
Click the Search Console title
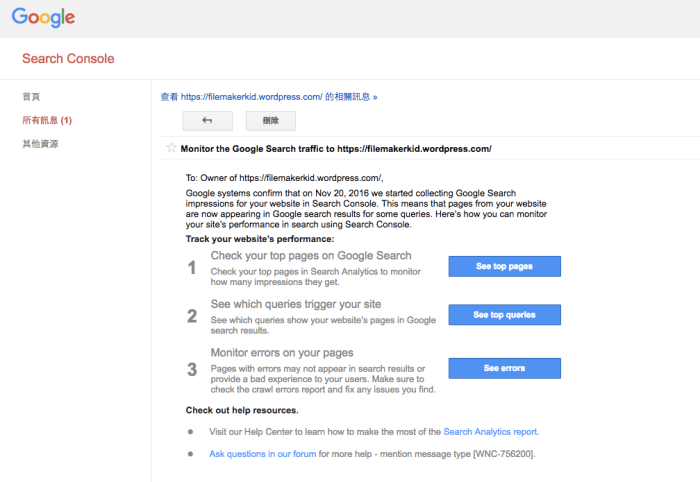(x=68, y=59)
